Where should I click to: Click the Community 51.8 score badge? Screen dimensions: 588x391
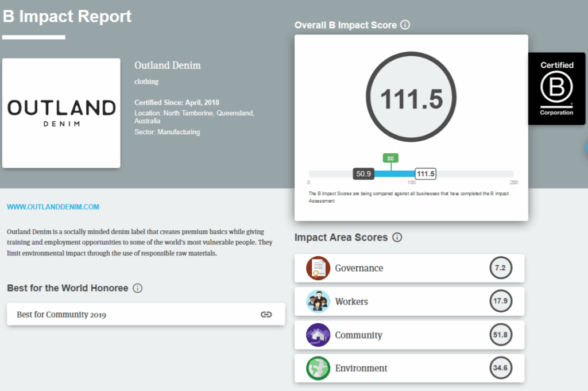click(501, 334)
